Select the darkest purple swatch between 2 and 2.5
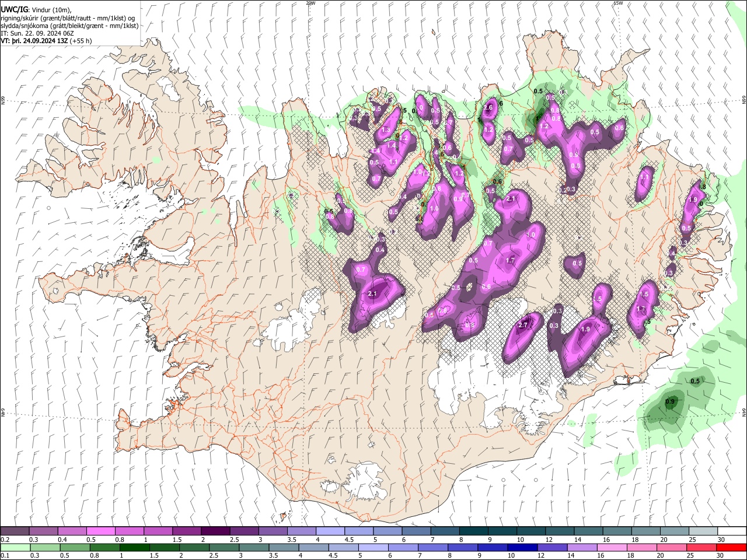 click(215, 531)
